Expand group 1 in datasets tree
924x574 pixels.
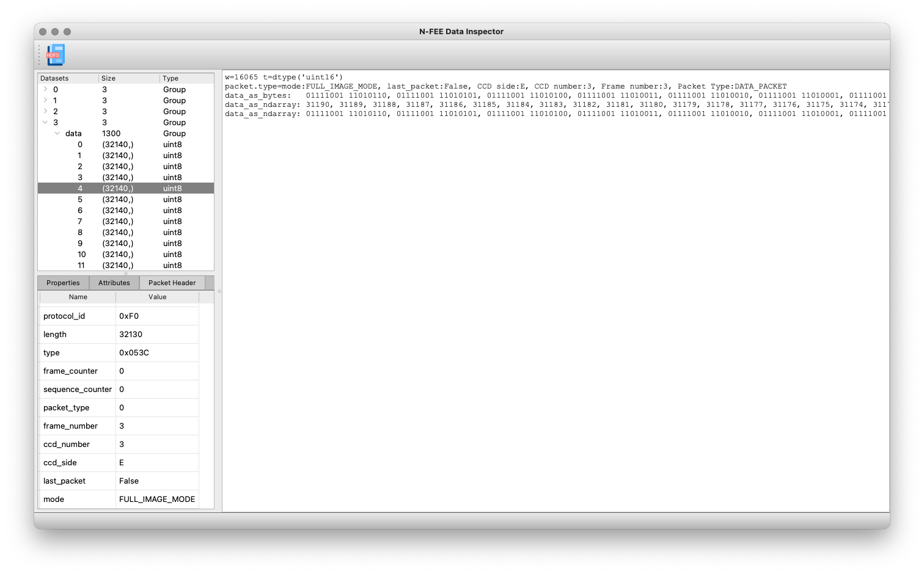pos(45,100)
